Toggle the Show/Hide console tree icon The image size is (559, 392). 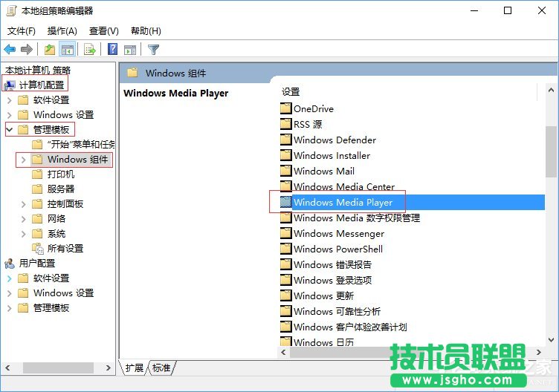[x=68, y=50]
